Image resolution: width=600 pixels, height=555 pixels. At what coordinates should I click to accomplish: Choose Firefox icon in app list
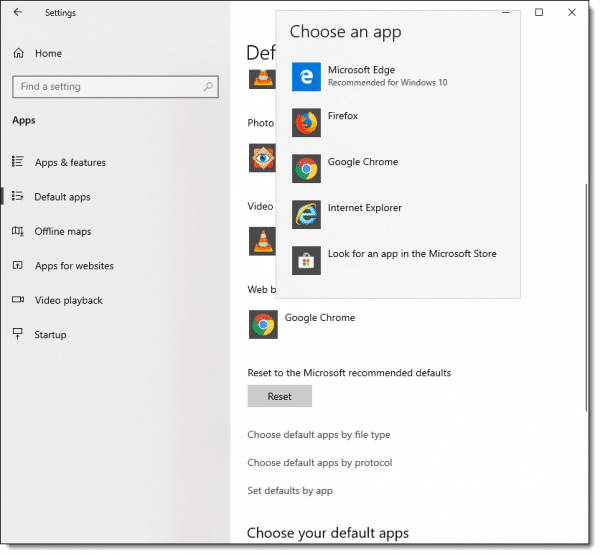point(306,122)
